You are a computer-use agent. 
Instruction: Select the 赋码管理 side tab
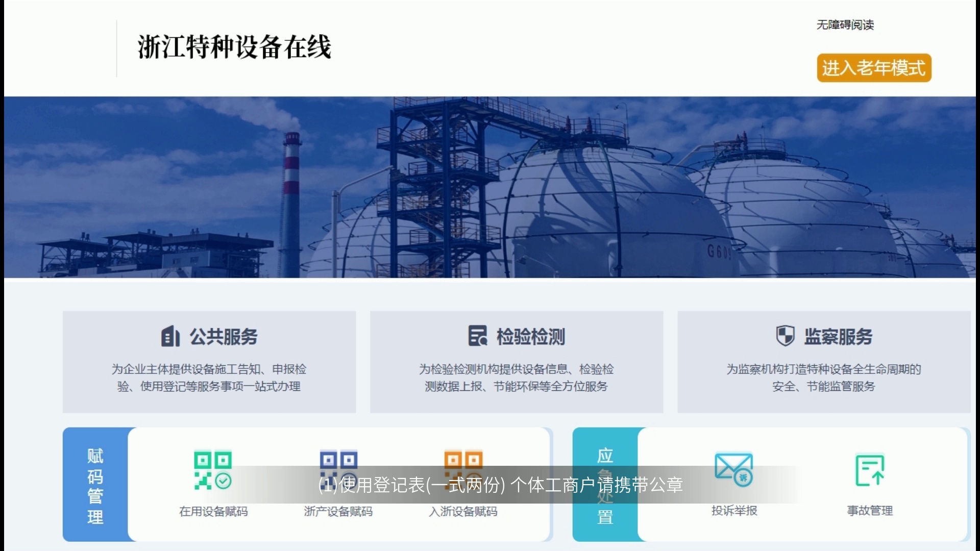click(95, 485)
